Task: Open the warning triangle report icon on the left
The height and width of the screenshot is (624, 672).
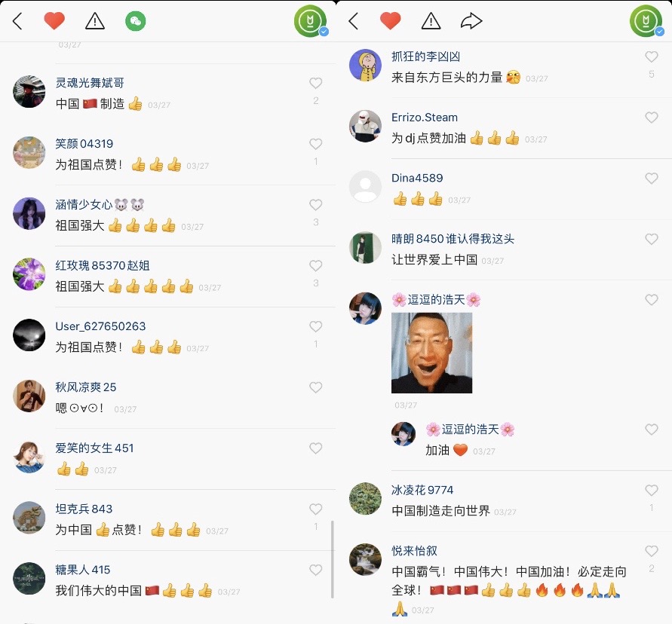Action: click(x=95, y=21)
